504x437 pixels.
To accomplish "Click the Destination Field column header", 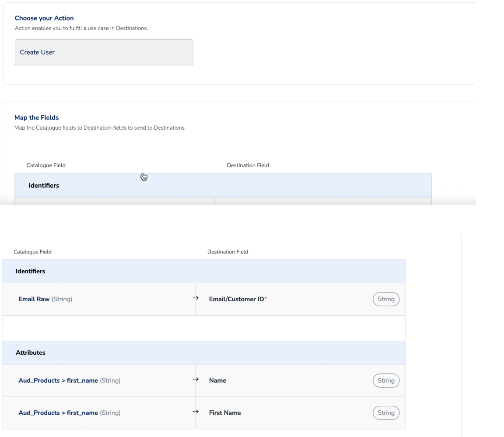I will point(228,252).
